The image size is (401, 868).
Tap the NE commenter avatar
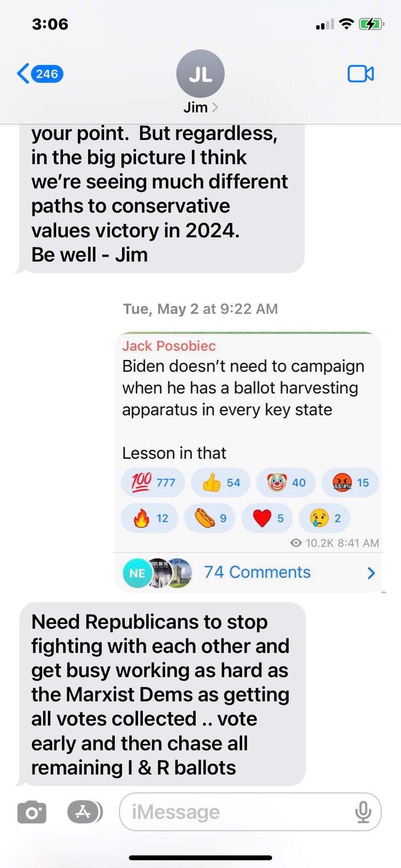137,573
